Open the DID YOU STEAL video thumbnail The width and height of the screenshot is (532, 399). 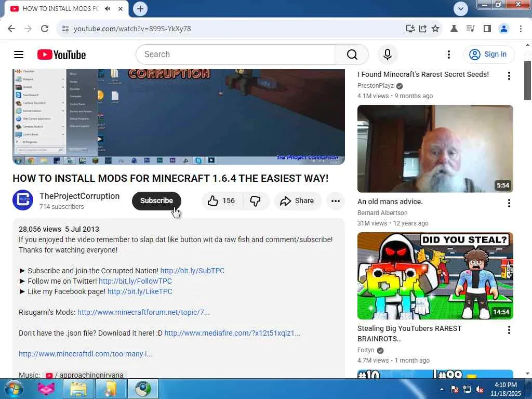435,276
